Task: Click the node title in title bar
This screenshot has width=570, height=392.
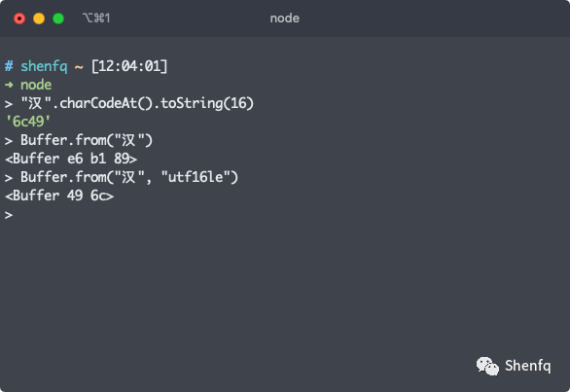Action: [285, 18]
